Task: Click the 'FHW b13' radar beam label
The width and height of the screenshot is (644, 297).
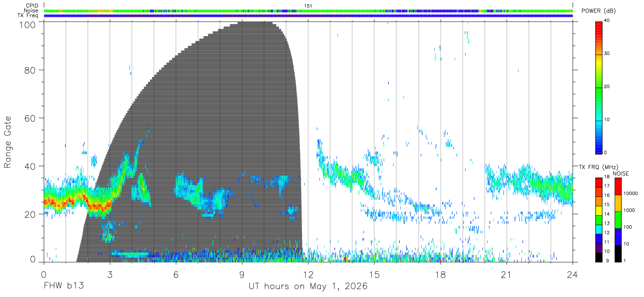Action: point(63,287)
